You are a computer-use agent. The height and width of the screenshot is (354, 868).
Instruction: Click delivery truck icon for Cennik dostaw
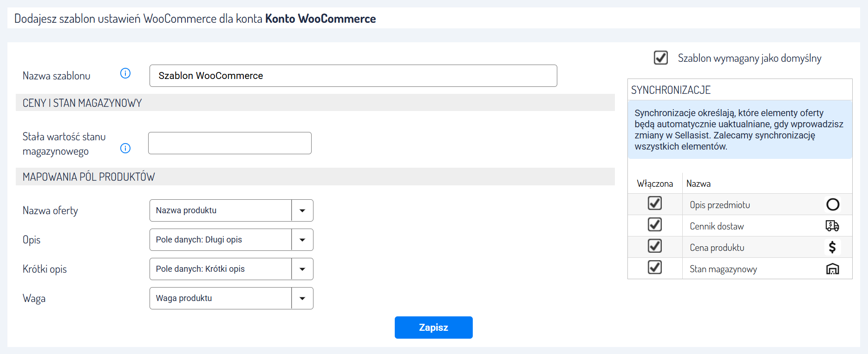pos(832,226)
